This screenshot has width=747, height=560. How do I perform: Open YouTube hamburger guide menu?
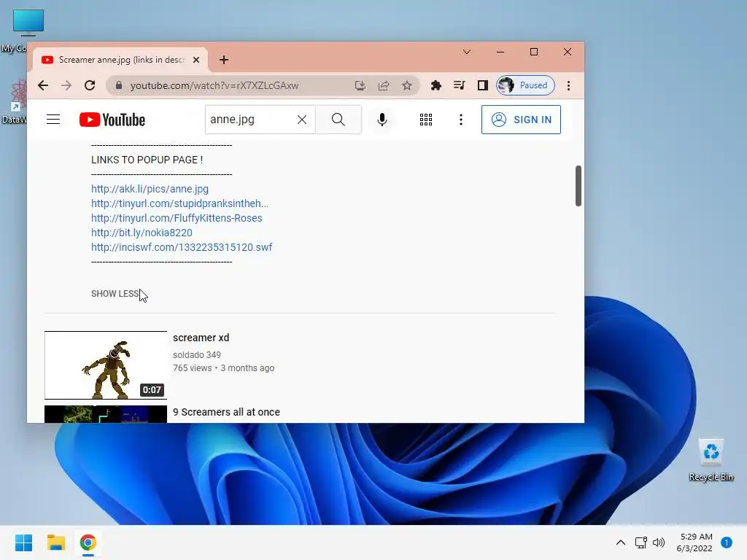[53, 120]
